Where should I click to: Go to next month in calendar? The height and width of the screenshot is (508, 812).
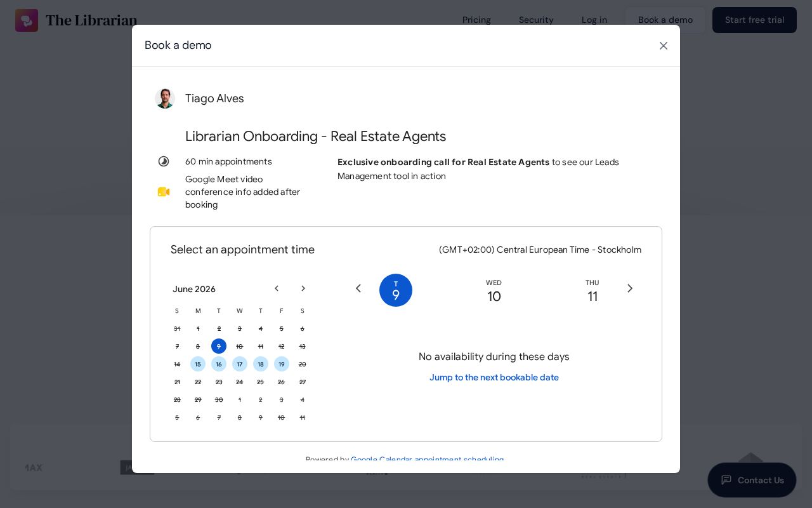point(303,288)
